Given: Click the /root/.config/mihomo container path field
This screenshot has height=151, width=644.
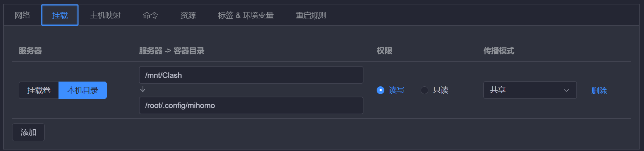Looking at the screenshot, I should (x=251, y=105).
